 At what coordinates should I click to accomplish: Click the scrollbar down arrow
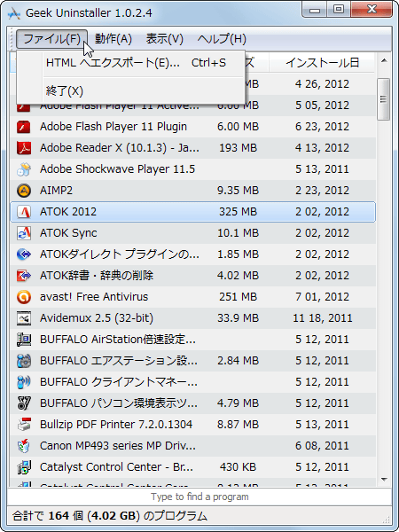pyautogui.click(x=384, y=480)
